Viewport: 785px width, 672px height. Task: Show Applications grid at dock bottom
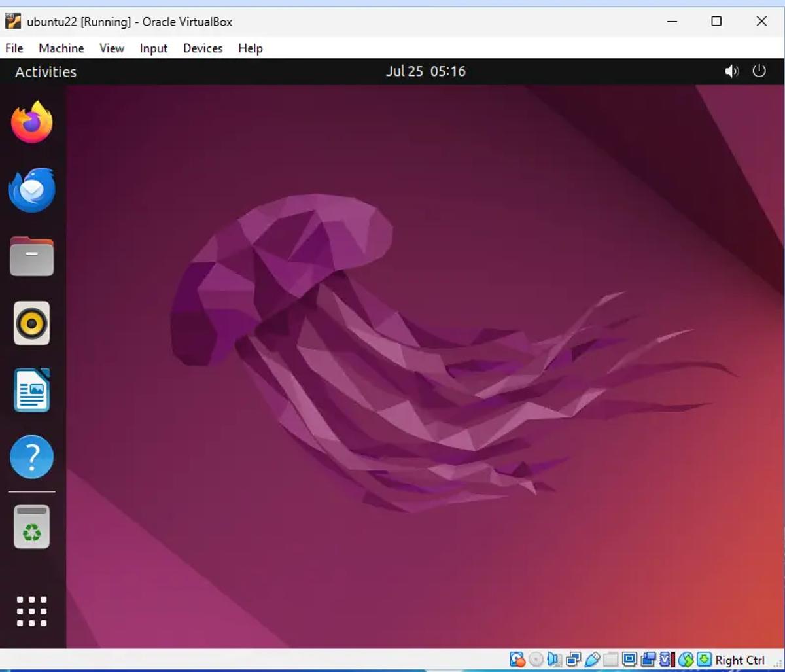point(31,611)
